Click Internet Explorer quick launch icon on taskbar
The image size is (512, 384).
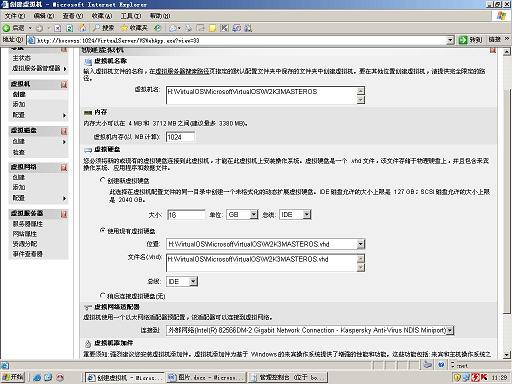[37, 377]
